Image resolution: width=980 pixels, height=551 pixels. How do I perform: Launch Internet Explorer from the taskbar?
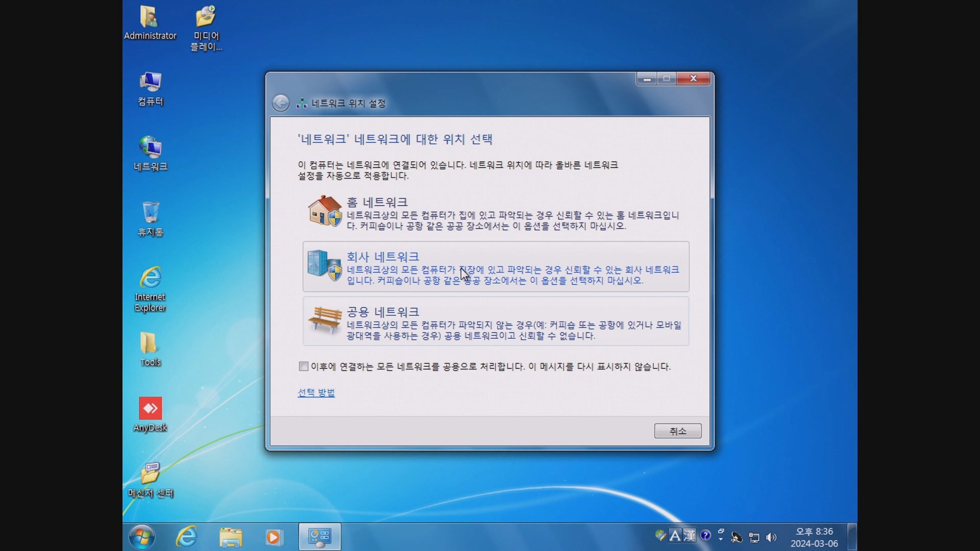pos(186,537)
